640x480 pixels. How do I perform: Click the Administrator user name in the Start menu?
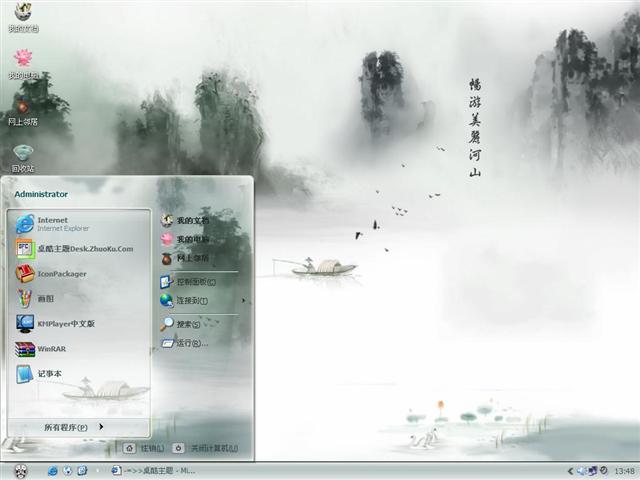[41, 194]
